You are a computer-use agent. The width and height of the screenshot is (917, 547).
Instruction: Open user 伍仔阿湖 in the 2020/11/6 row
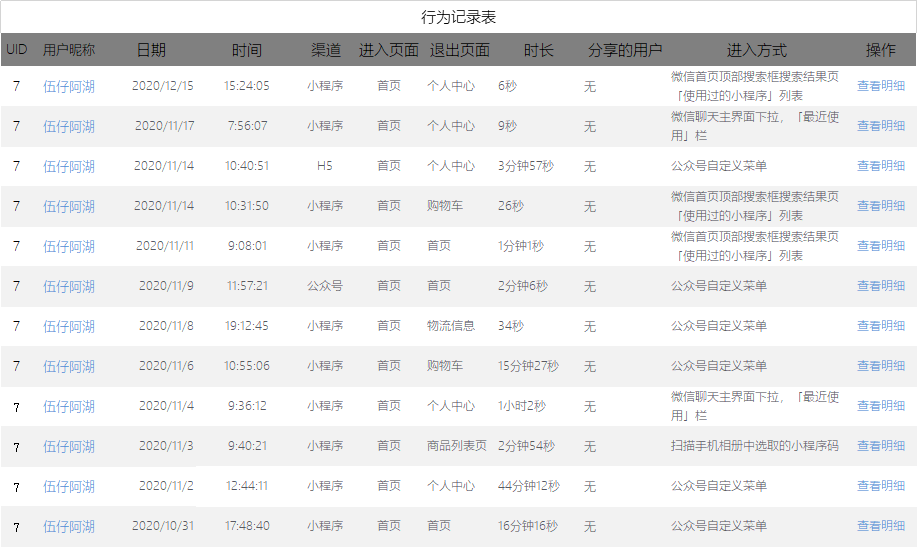click(69, 366)
